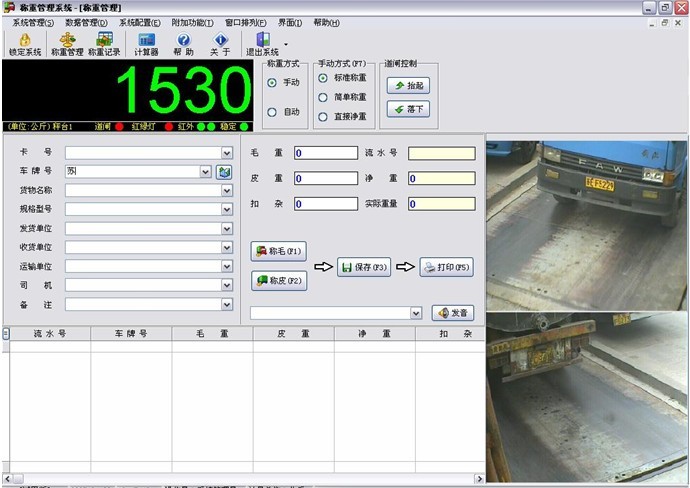The image size is (690, 488).
Task: Choose 简单称重 radio option
Action: coord(323,97)
